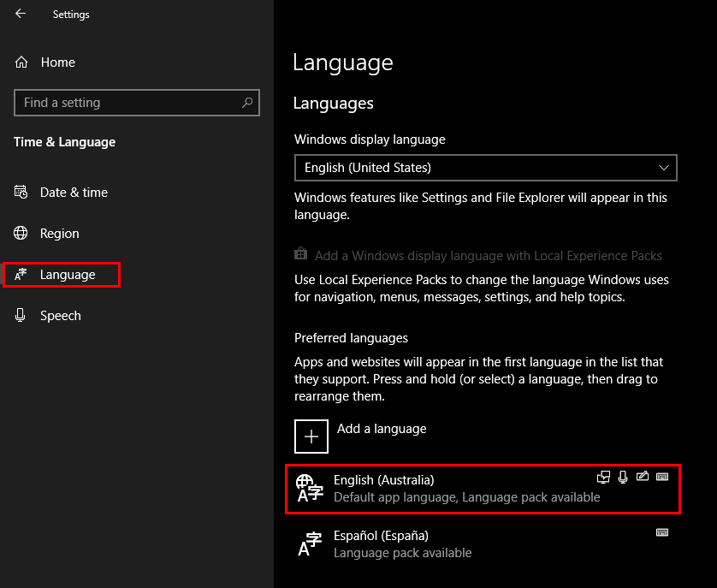Image resolution: width=717 pixels, height=588 pixels.
Task: Click the Date & time calendar icon
Action: click(x=21, y=192)
